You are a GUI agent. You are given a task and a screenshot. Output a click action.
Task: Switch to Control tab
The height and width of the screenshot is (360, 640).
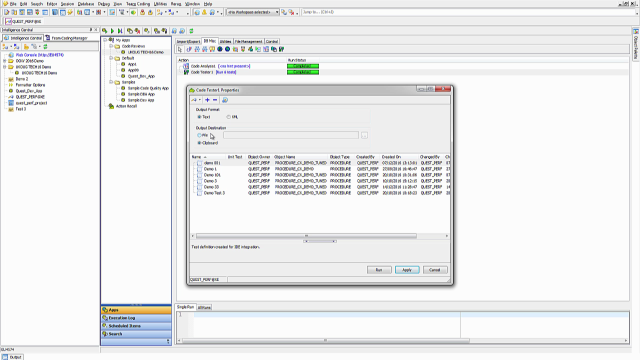272,42
